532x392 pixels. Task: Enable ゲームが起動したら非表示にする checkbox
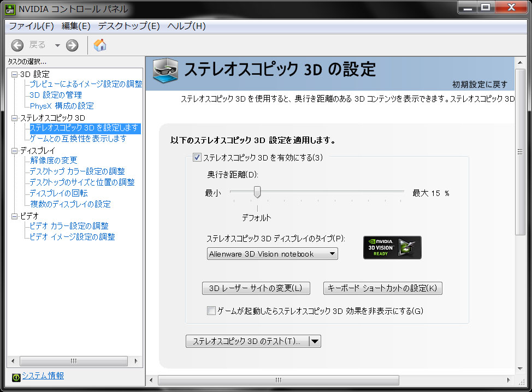(x=211, y=311)
